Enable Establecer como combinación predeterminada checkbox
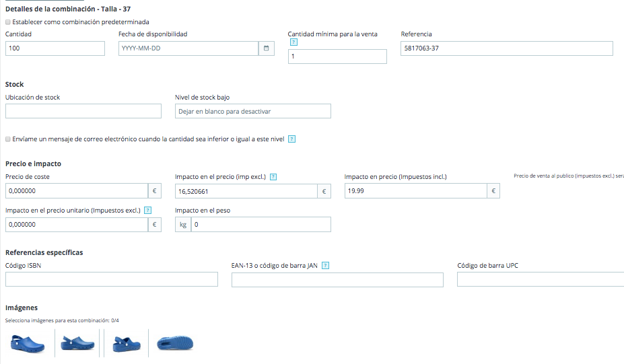The width and height of the screenshot is (624, 364). pos(8,22)
